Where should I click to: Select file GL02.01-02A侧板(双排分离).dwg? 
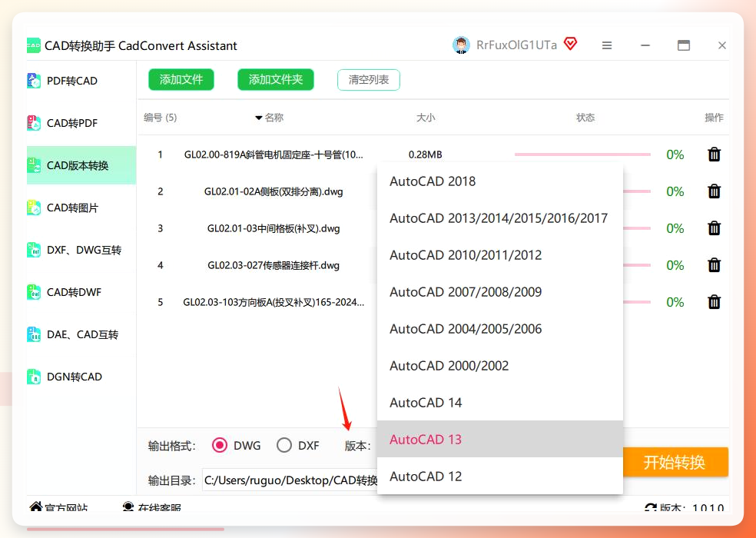274,191
